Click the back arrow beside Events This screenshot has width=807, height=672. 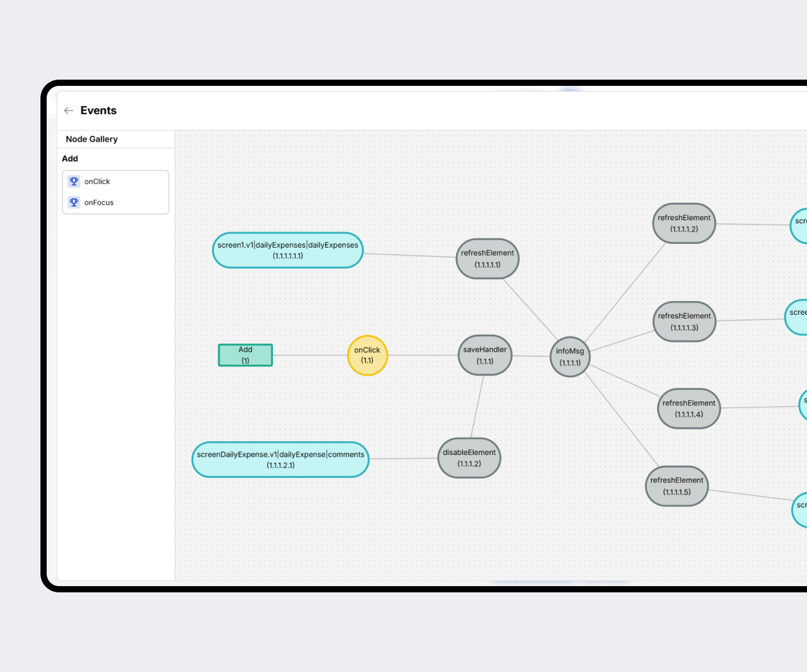click(68, 111)
